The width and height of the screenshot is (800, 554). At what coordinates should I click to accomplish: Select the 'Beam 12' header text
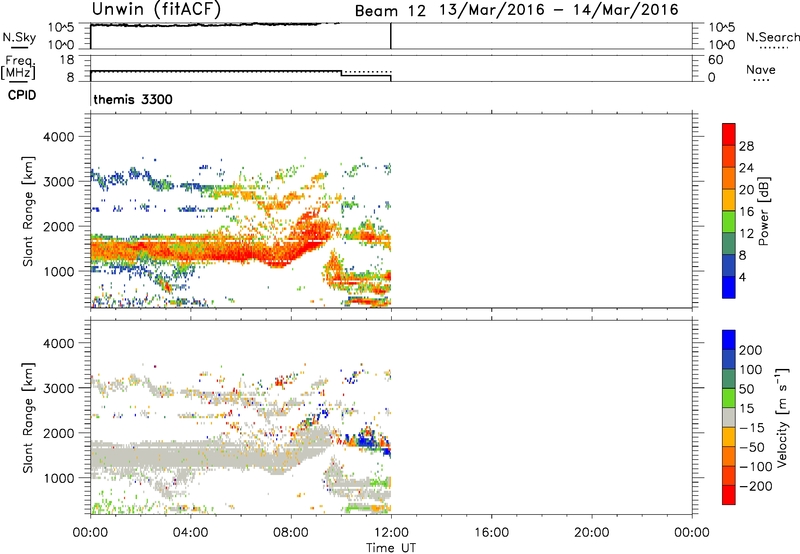click(390, 11)
